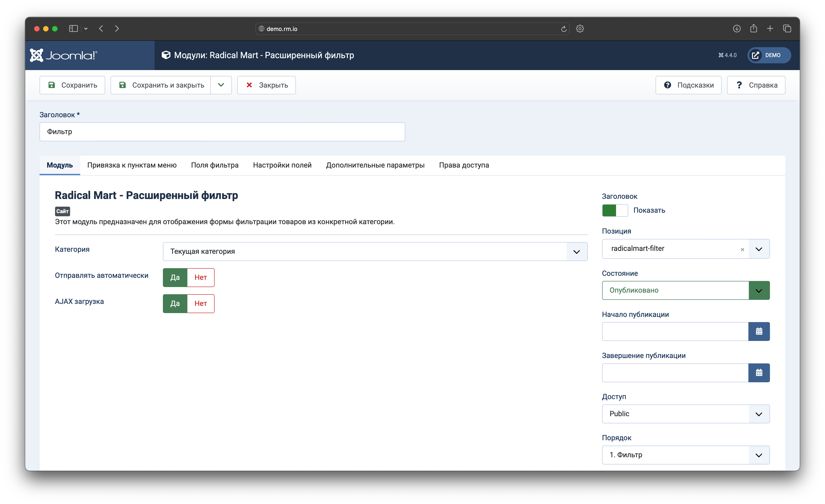Show browser downloads icon
This screenshot has height=504, width=825.
click(x=737, y=29)
